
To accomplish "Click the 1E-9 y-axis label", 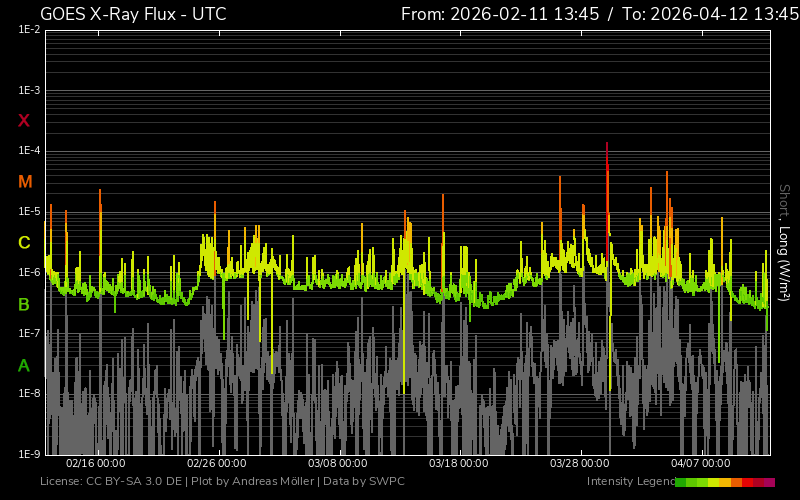I will 29,454.
